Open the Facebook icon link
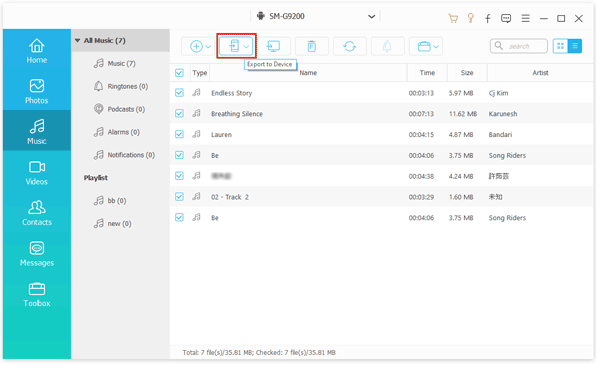The width and height of the screenshot is (600, 365). (x=488, y=18)
